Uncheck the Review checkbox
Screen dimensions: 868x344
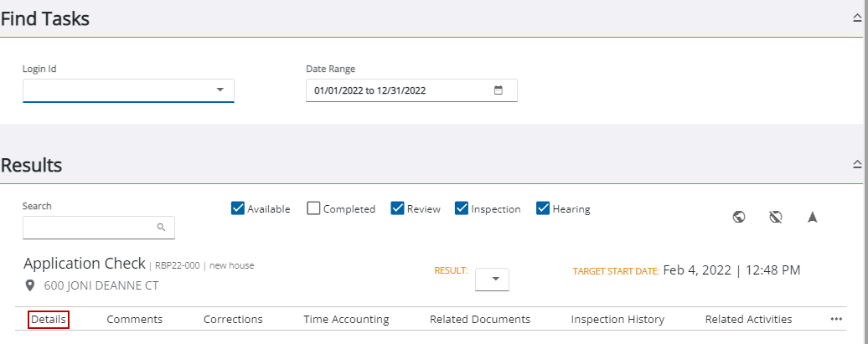(x=397, y=208)
